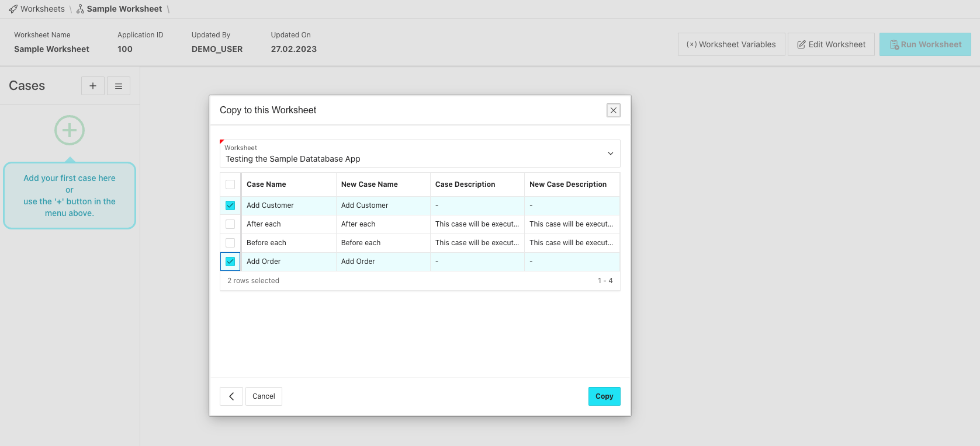980x446 pixels.
Task: Uncheck the Add Customer row checkbox
Action: (x=230, y=205)
